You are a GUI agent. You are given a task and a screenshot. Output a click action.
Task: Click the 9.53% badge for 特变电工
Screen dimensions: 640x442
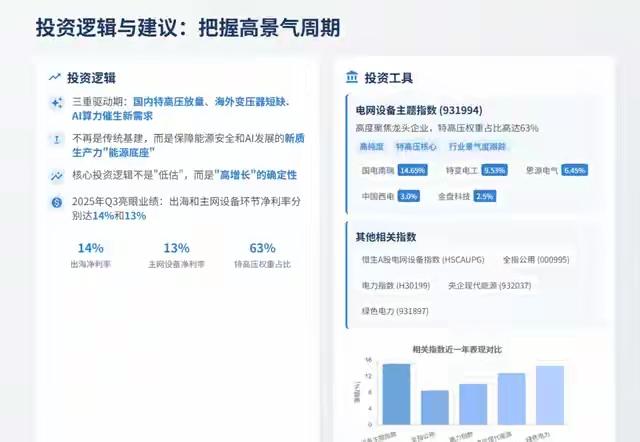(494, 170)
